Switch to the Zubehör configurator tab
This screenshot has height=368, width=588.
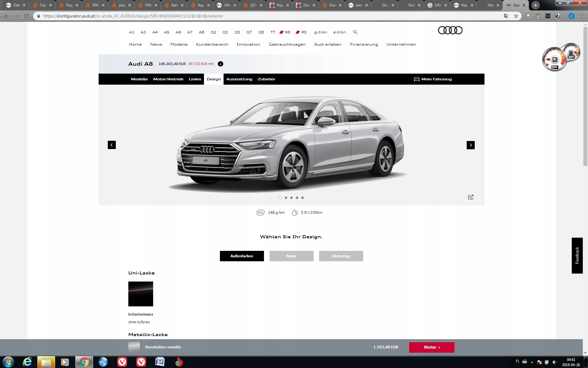(x=266, y=79)
